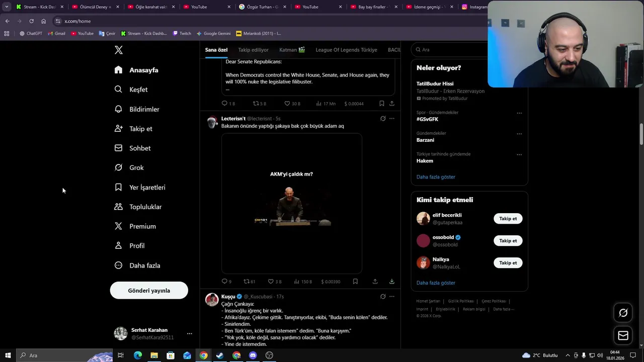This screenshot has height=362, width=644.
Task: Switch to Ölümcül Deney browser tab
Action: point(94,7)
